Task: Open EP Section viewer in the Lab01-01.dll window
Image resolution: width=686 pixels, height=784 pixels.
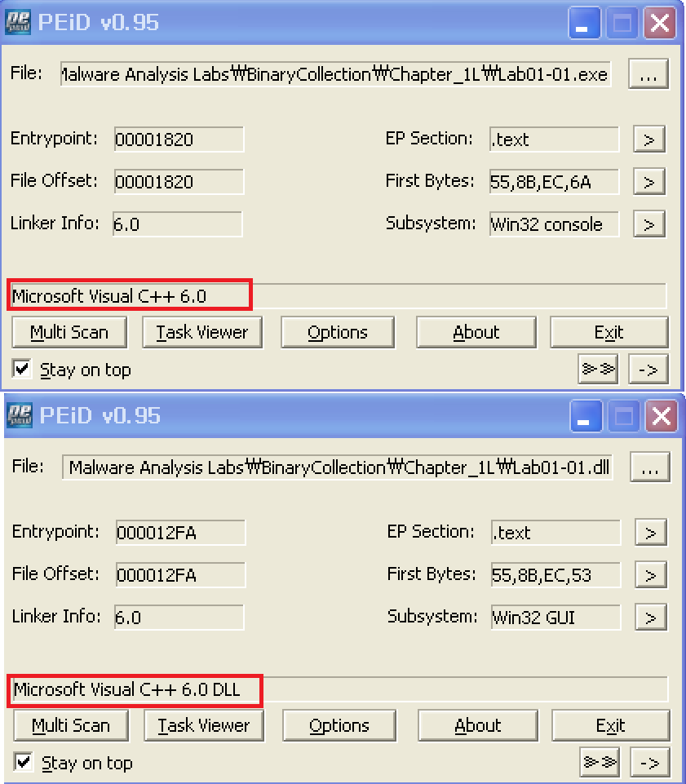Action: click(x=650, y=533)
